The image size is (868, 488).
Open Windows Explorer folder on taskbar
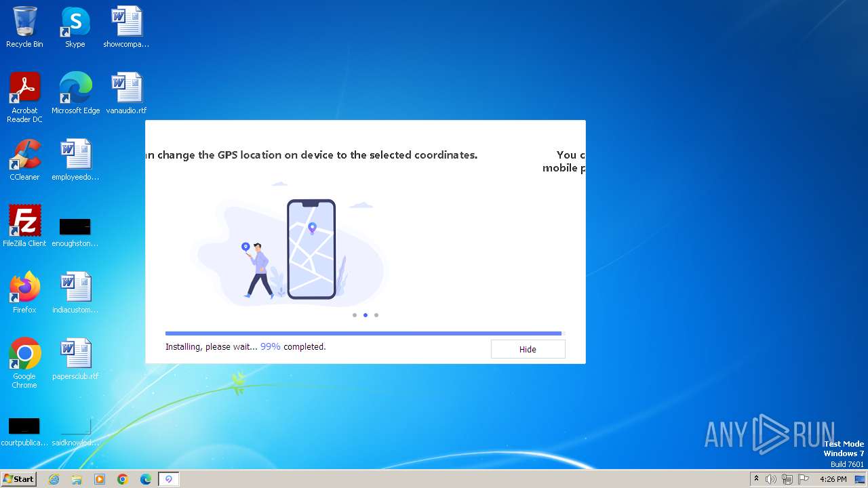coord(77,479)
